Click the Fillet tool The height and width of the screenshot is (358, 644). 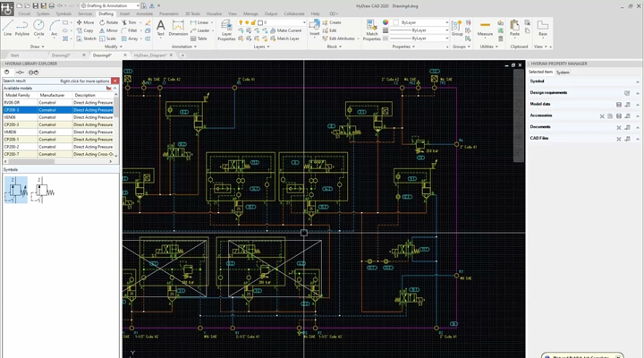129,30
